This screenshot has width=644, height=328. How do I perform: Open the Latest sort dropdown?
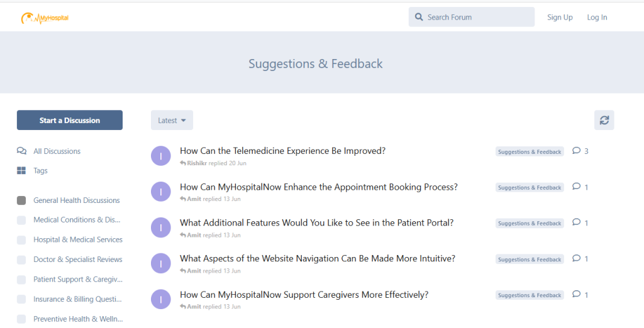coord(172,120)
